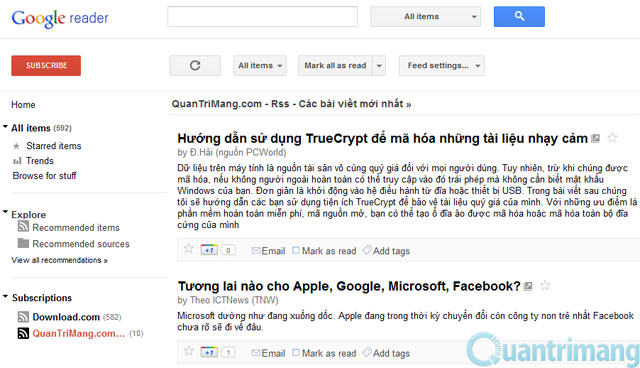Viewport: 640px width, 368px height.
Task: Click 'by Theo ICTNews (TNW)' byline
Action: click(x=228, y=300)
